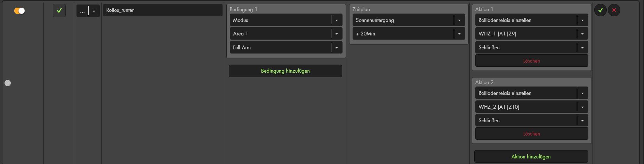The height and width of the screenshot is (164, 644).
Task: Open the '...' dropdown before rule name
Action: [88, 11]
